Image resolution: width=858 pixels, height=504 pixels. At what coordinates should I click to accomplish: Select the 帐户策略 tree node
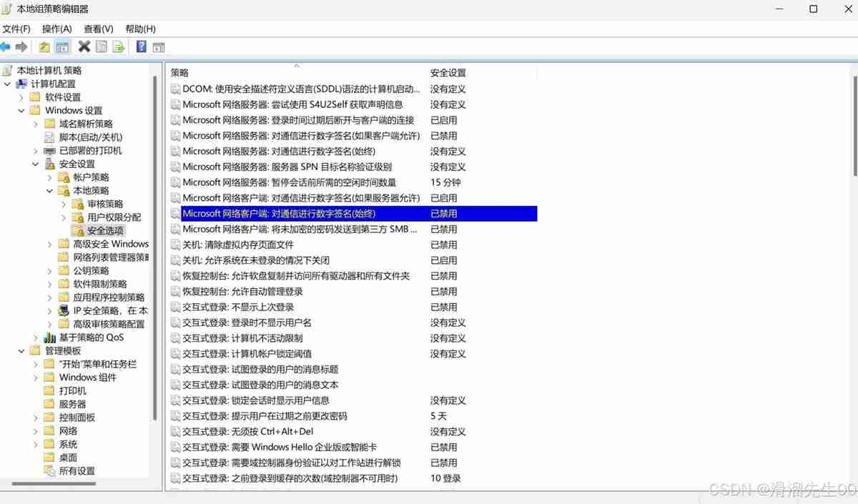coord(92,177)
